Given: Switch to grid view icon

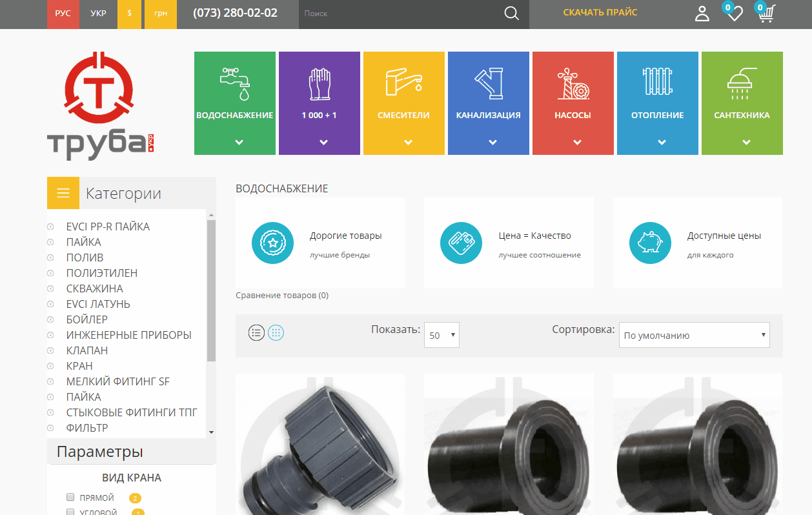Looking at the screenshot, I should pyautogui.click(x=276, y=333).
